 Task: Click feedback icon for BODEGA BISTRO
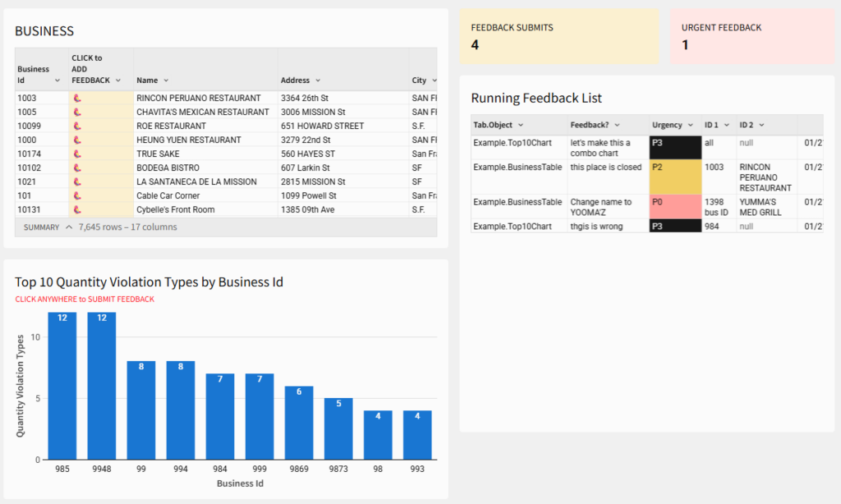click(x=77, y=168)
